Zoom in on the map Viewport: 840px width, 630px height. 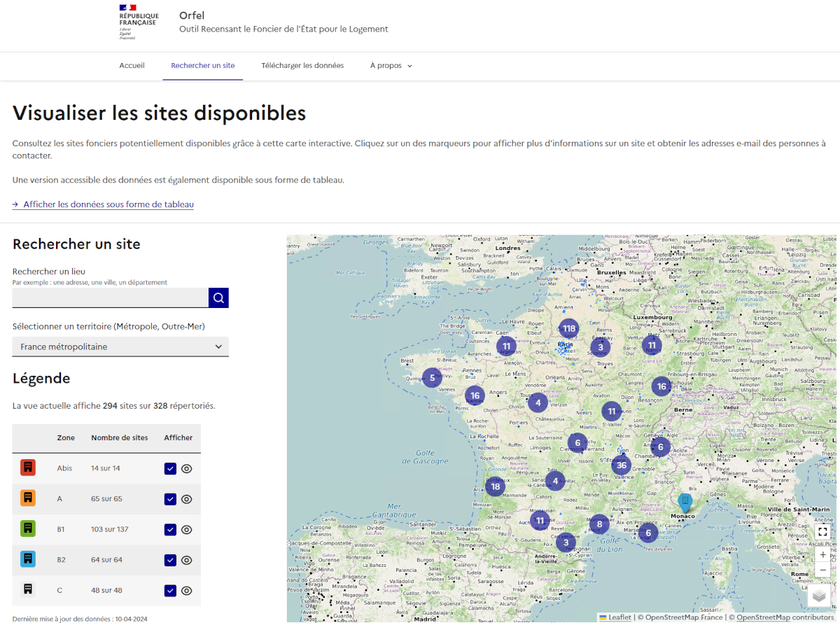coord(822,554)
